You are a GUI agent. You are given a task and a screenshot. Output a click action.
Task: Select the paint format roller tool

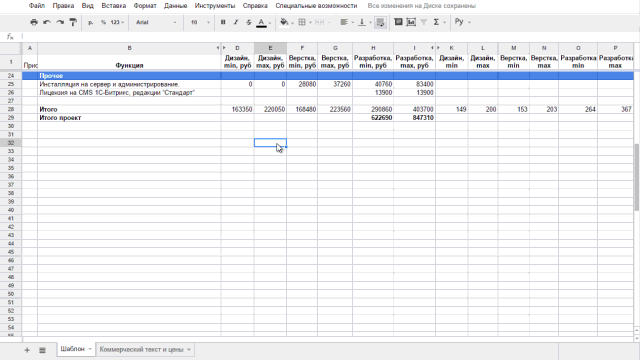pyautogui.click(x=73, y=22)
